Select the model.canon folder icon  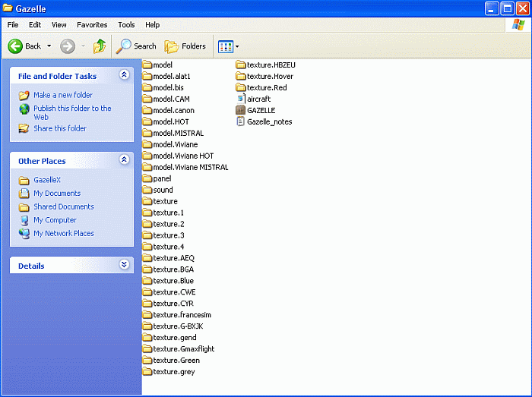pos(147,110)
